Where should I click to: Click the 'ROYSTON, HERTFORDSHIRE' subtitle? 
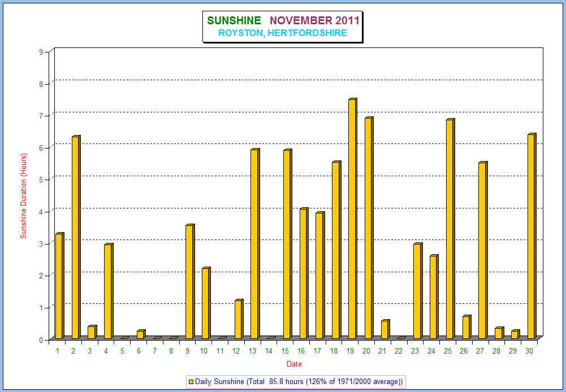pyautogui.click(x=283, y=33)
